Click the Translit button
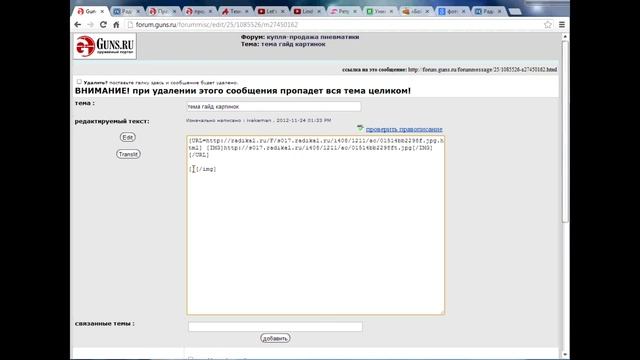This screenshot has width=640, height=360. 128,154
